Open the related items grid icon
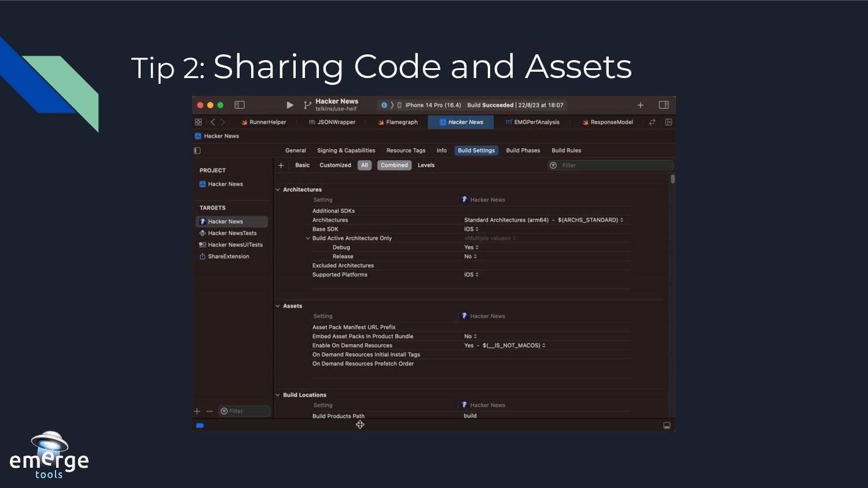The image size is (868, 488). 198,122
